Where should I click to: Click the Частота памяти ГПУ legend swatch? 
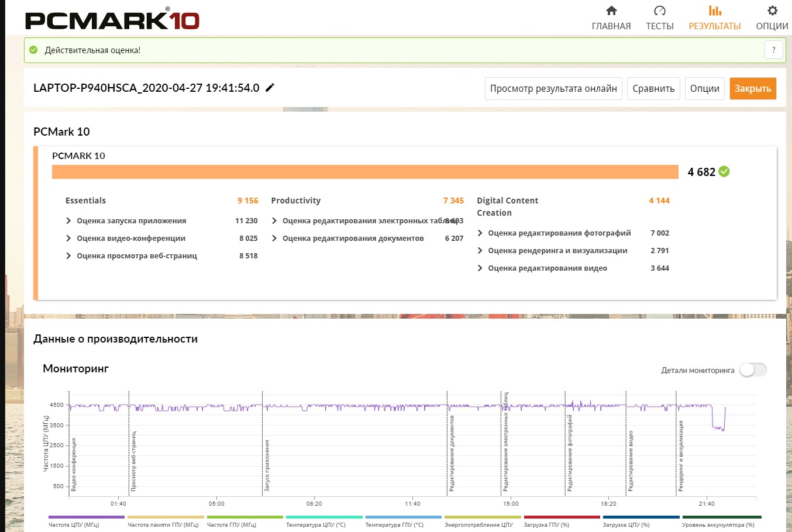coord(166,517)
